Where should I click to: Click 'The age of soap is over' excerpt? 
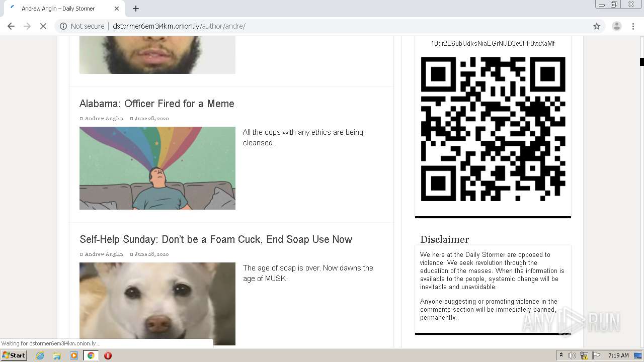(308, 273)
